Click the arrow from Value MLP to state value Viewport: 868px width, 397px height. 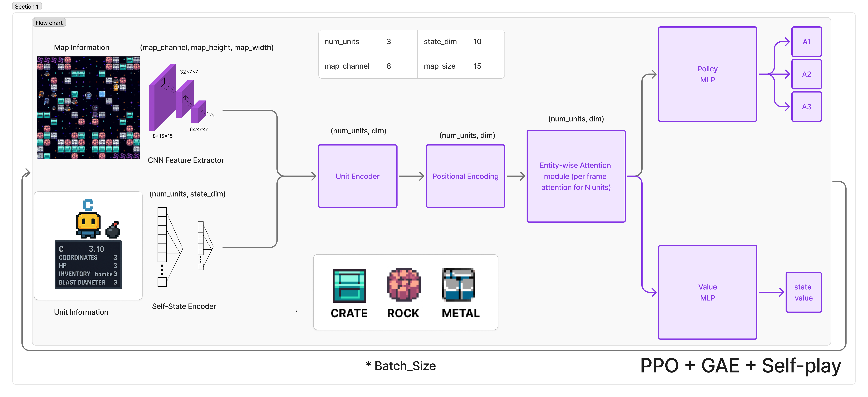pos(771,292)
